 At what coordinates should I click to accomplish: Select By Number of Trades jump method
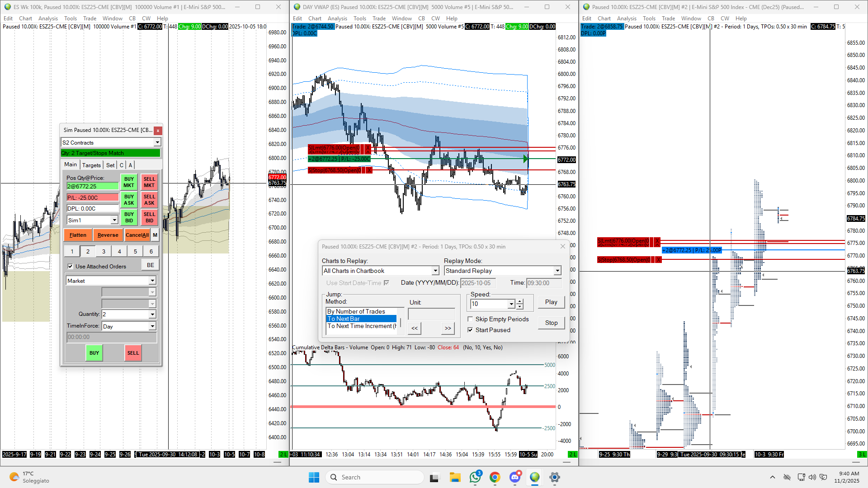[356, 311]
